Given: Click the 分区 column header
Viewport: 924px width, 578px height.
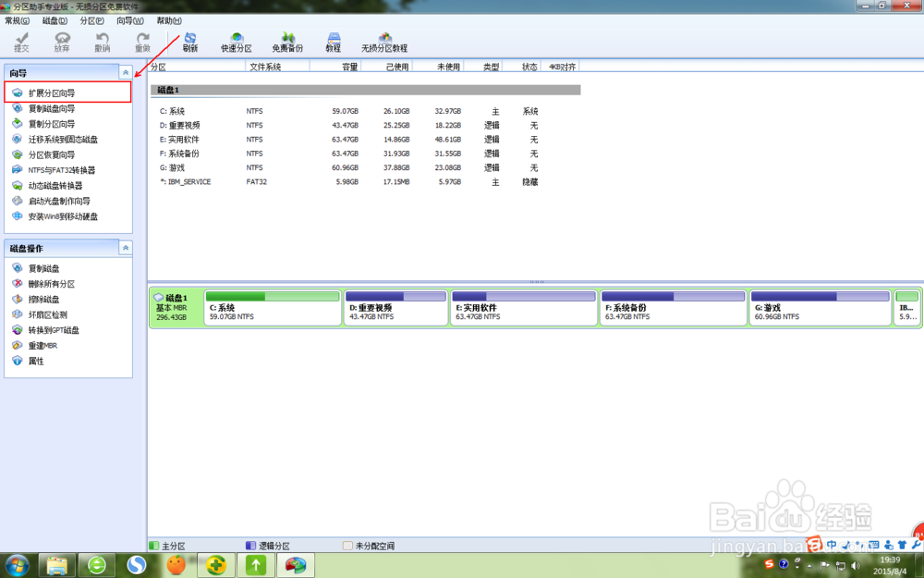Looking at the screenshot, I should pyautogui.click(x=197, y=67).
